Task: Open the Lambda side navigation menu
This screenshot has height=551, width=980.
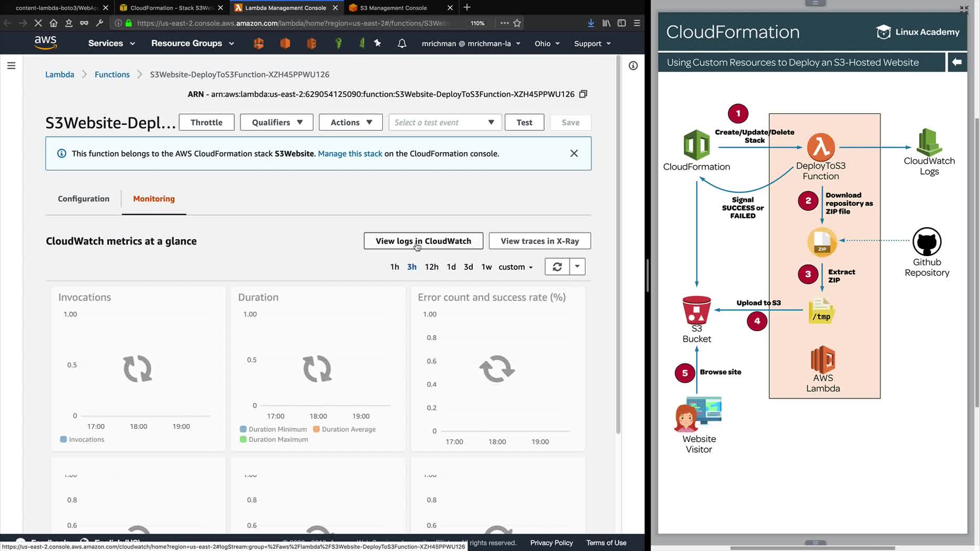Action: (11, 66)
